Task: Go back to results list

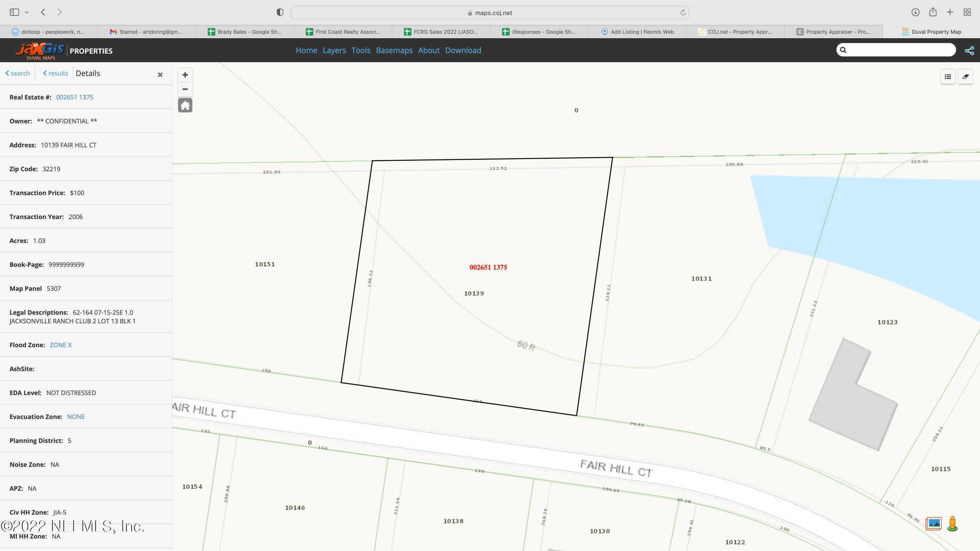Action: pyautogui.click(x=56, y=73)
